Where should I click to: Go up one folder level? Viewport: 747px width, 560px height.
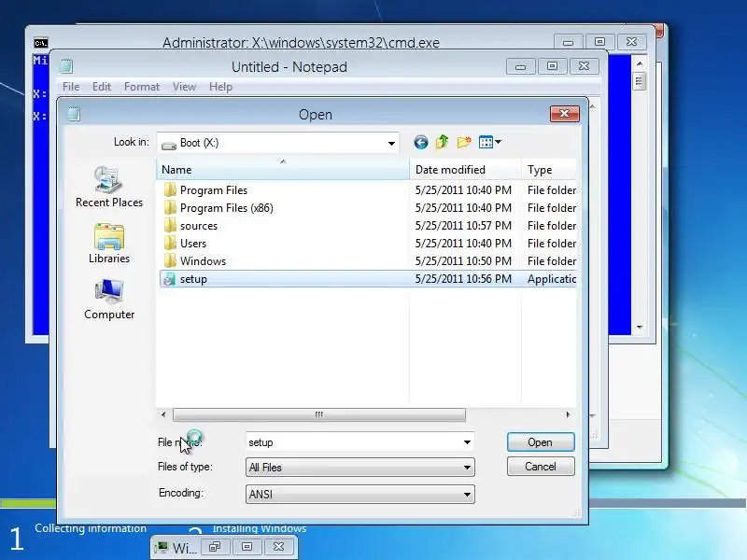442,143
